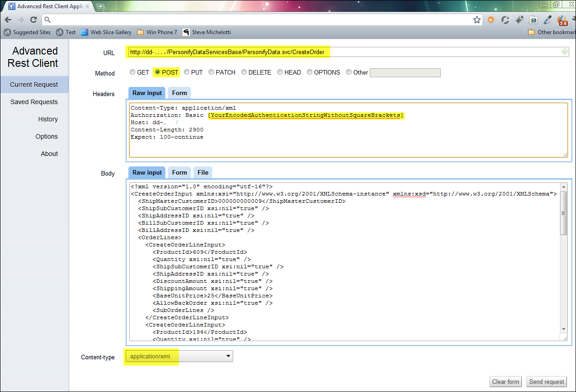Open the Win Phone 7 bookmarks folder
This screenshot has height=392, width=576.
(157, 32)
